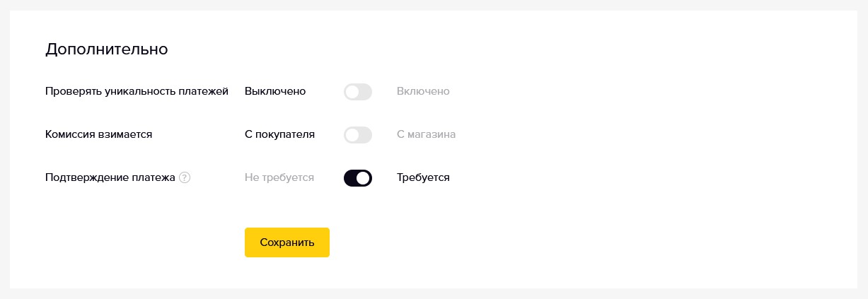Turn off the Подтверждение платежа toggle

tap(358, 178)
